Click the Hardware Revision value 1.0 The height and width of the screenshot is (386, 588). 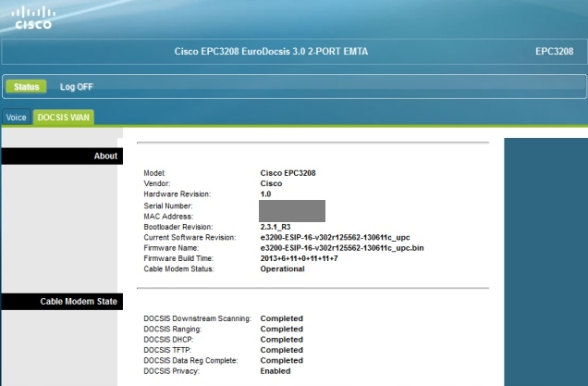pyautogui.click(x=265, y=194)
